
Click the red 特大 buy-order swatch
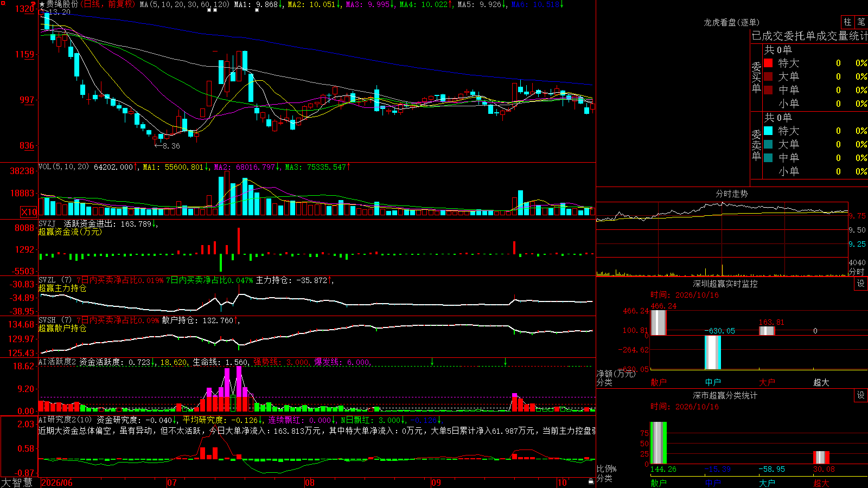[x=768, y=63]
